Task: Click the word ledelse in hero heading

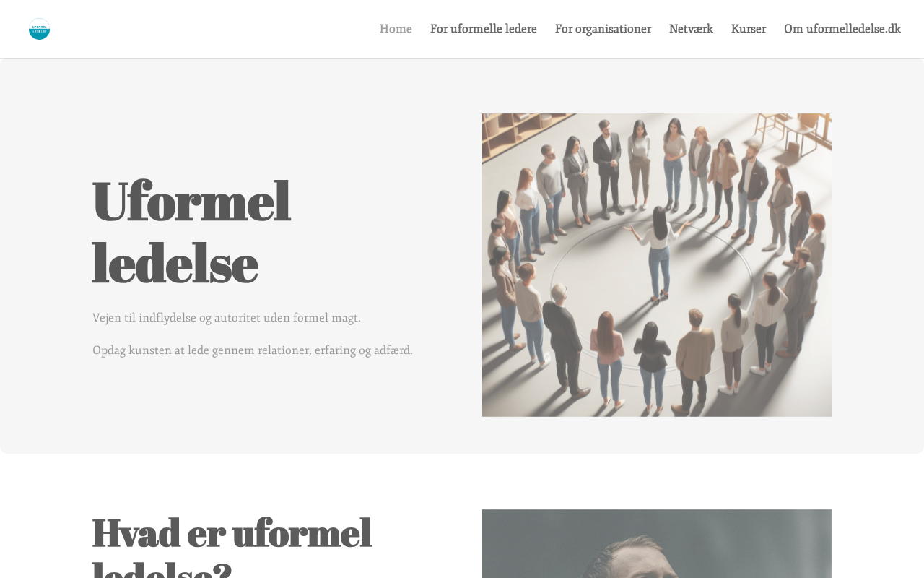Action: (175, 262)
